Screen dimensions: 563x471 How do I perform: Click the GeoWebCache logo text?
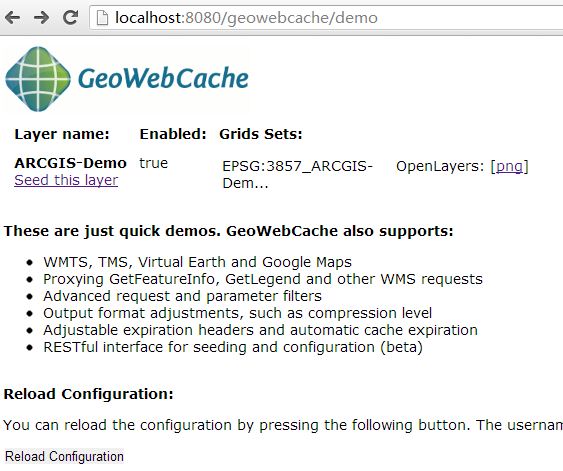[x=163, y=78]
